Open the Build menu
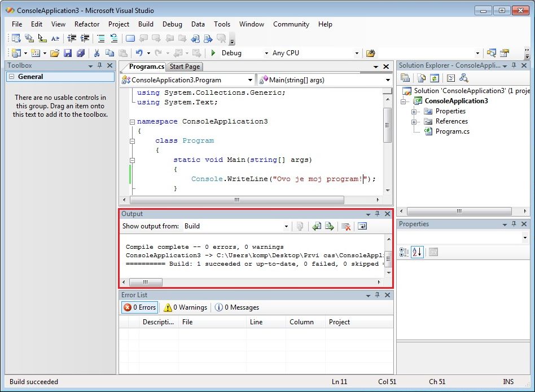This screenshot has height=392, width=535. pyautogui.click(x=146, y=24)
